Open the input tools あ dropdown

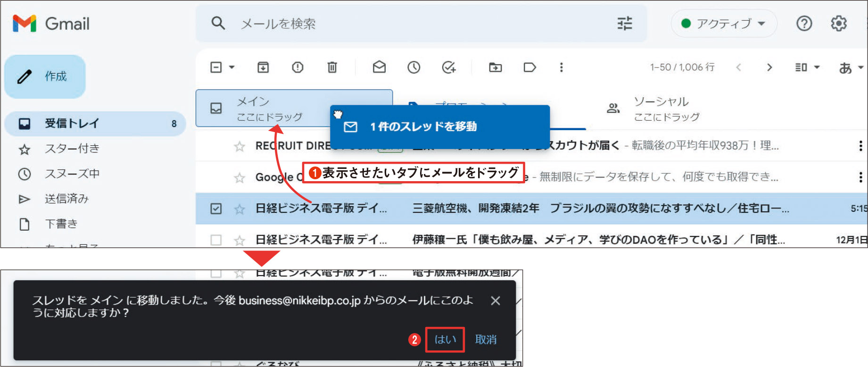(851, 68)
